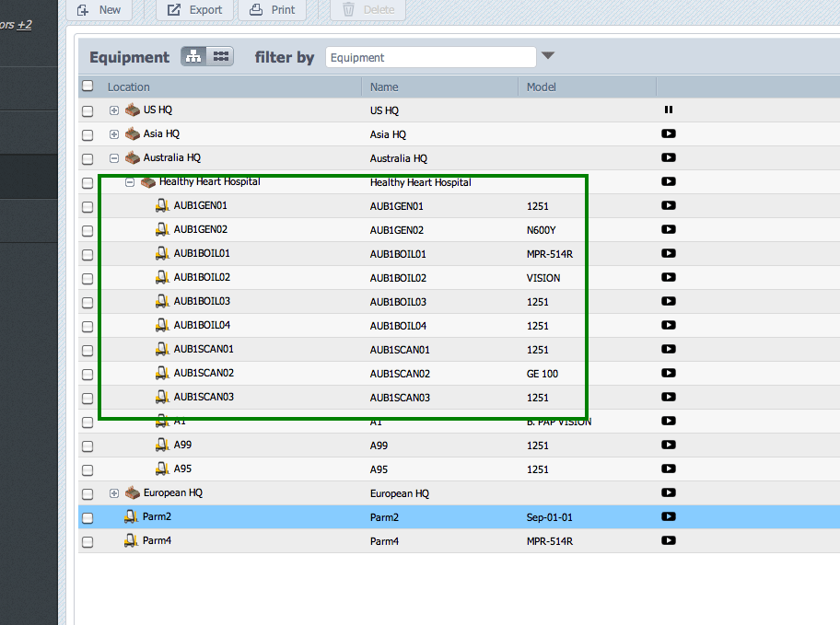Click inside the Equipment filter field
Screen dimensions: 840x625
click(x=429, y=56)
